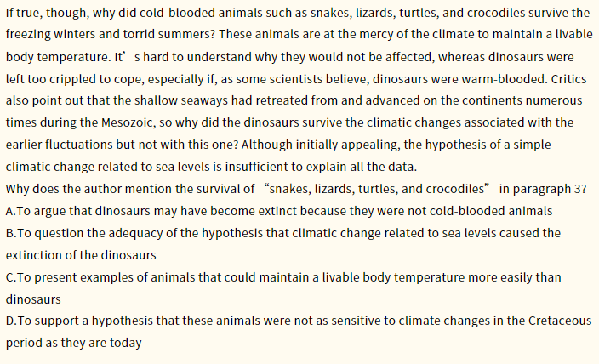Screen dimensions: 599x364
Task: Click "extinction of the dinosaurs" continuing option B
Action: [81, 255]
